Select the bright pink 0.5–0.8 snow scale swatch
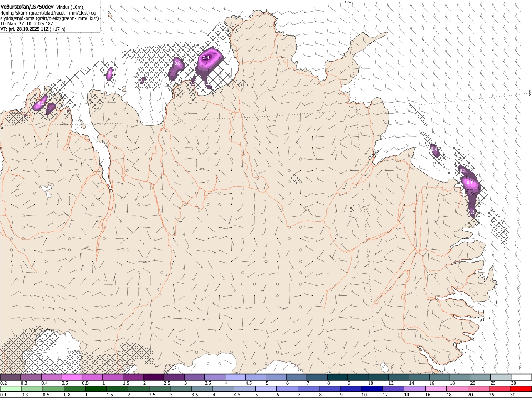This screenshot has height=398, width=532. [71, 377]
